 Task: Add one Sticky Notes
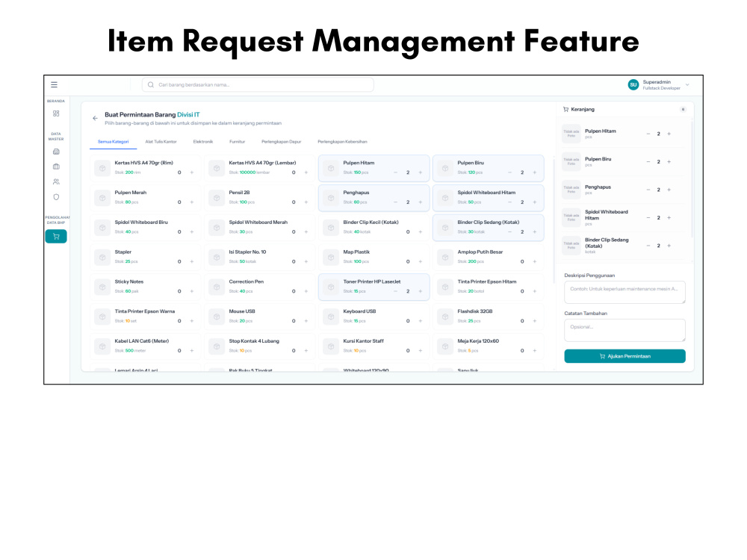coord(192,291)
